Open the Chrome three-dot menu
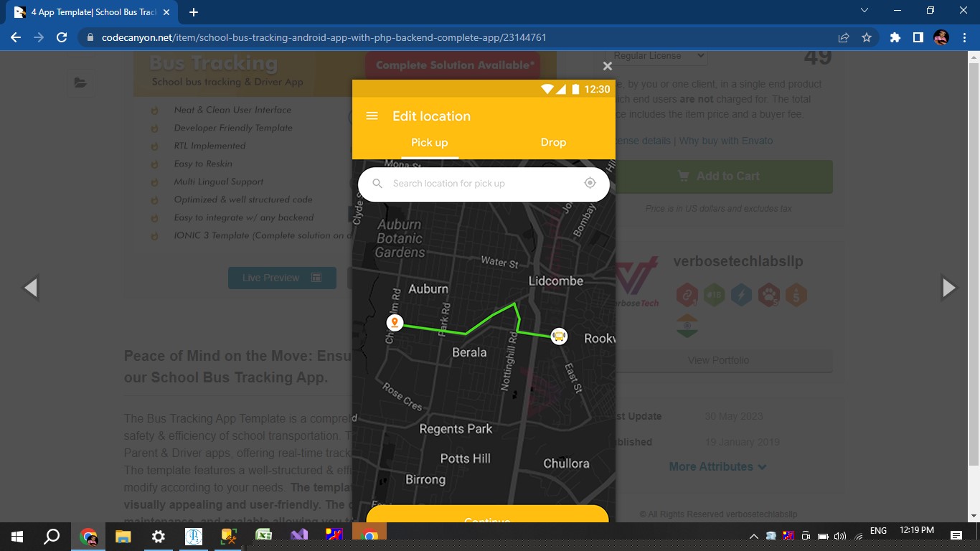Viewport: 980px width, 551px height. click(965, 37)
